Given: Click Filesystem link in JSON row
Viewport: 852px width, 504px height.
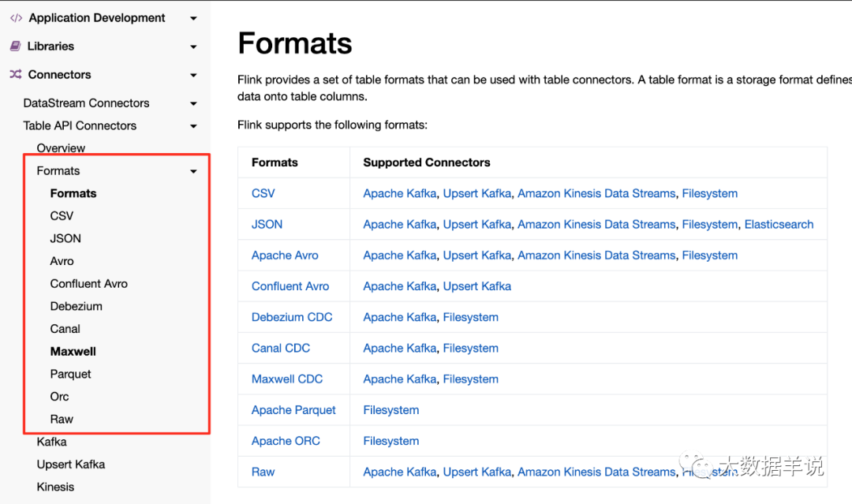Looking at the screenshot, I should pos(710,224).
